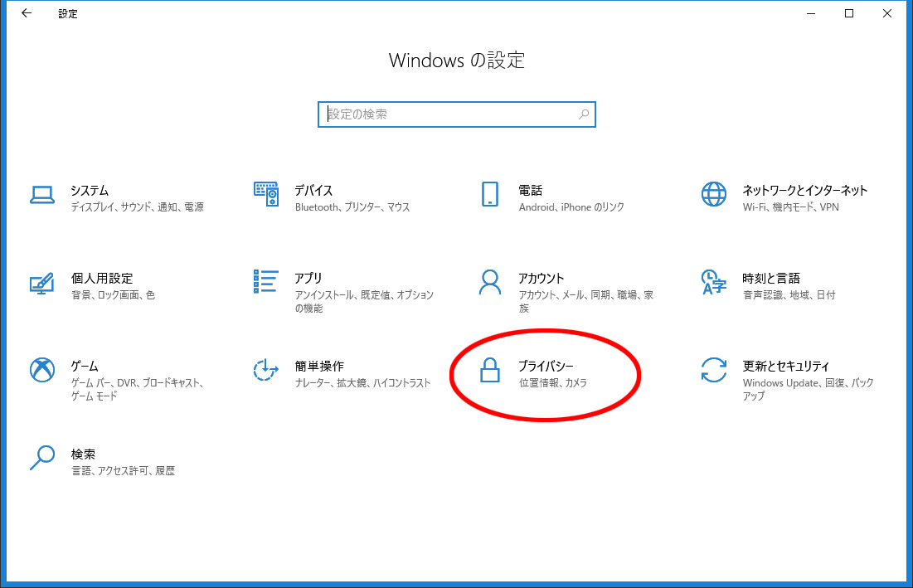913x588 pixels.
Task: Click the text Windows Update、回復、バックアップ
Action: click(x=809, y=390)
